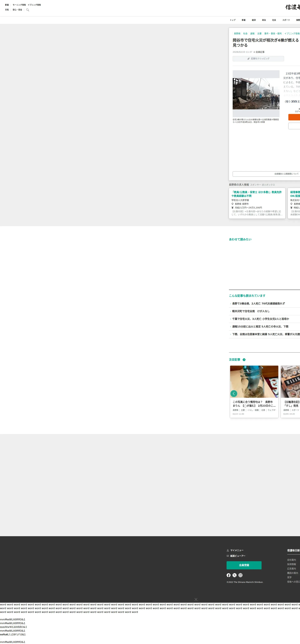Open 紙面ビューアー book icon link

click(x=236, y=556)
